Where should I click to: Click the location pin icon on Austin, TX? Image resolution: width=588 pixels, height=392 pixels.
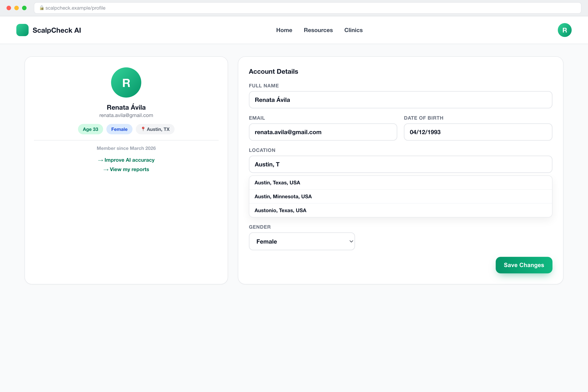click(143, 129)
